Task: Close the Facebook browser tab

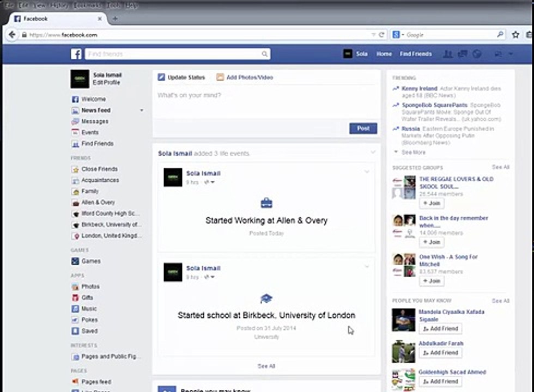Action: click(x=100, y=19)
